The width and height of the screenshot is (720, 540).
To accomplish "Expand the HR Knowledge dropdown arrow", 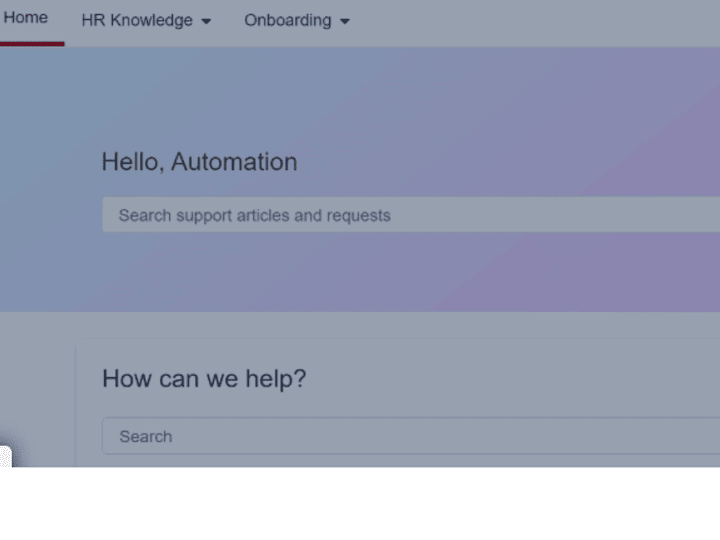I will coord(206,21).
